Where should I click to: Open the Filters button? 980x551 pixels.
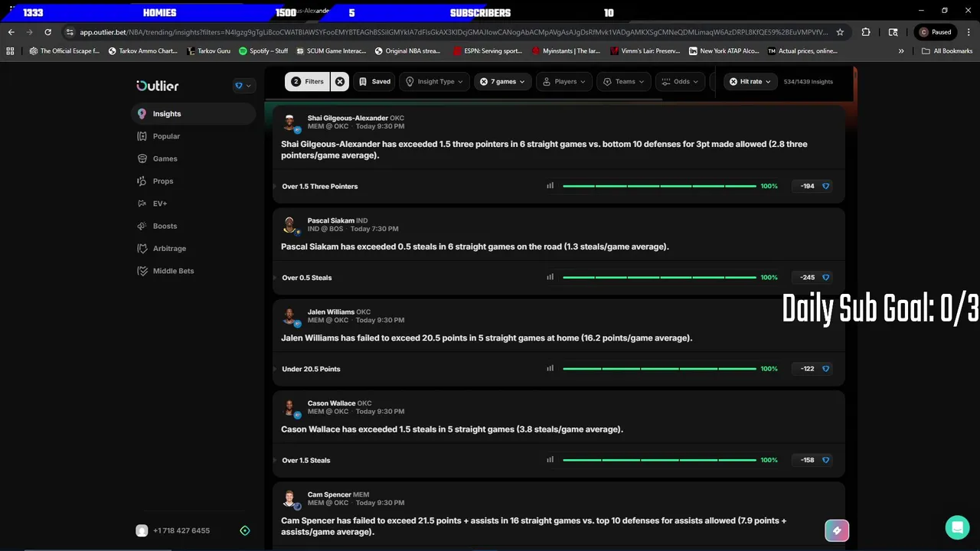coord(308,82)
